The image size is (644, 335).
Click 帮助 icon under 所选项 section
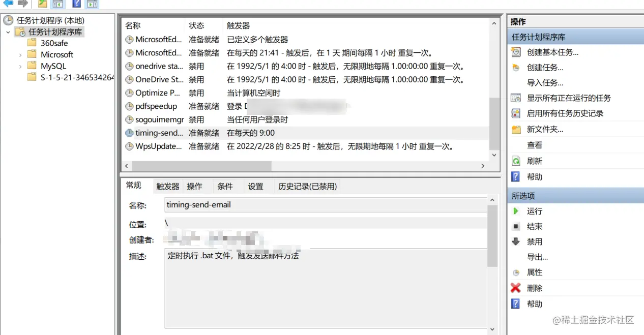click(x=516, y=303)
